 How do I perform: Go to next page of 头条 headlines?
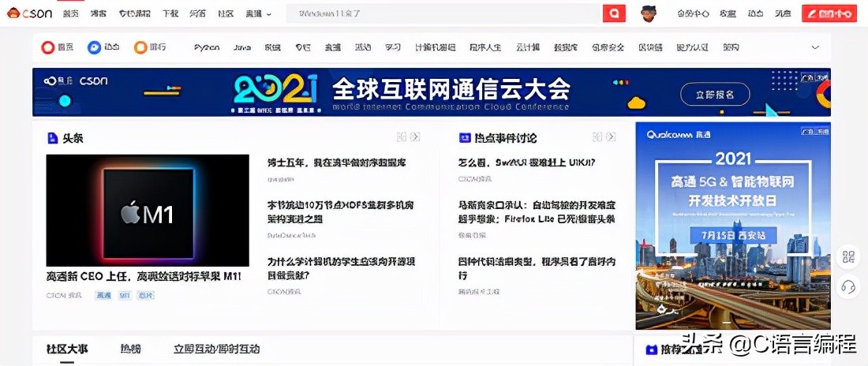(x=416, y=136)
